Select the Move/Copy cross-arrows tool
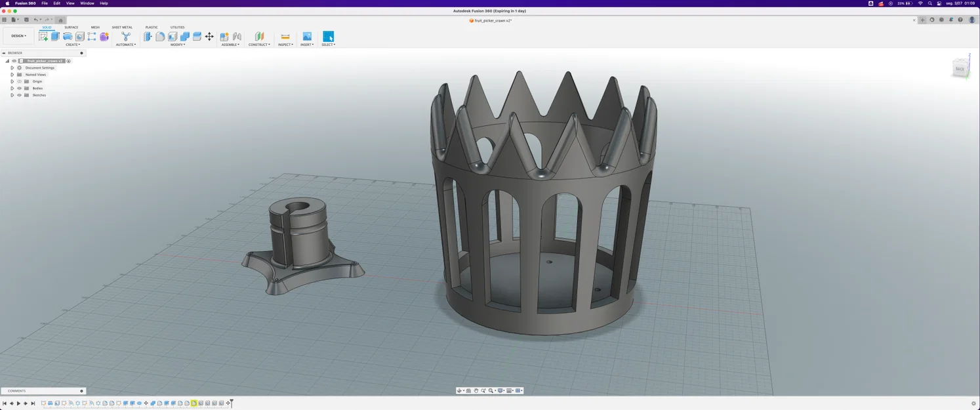Screen dimensions: 980x410 click(209, 37)
